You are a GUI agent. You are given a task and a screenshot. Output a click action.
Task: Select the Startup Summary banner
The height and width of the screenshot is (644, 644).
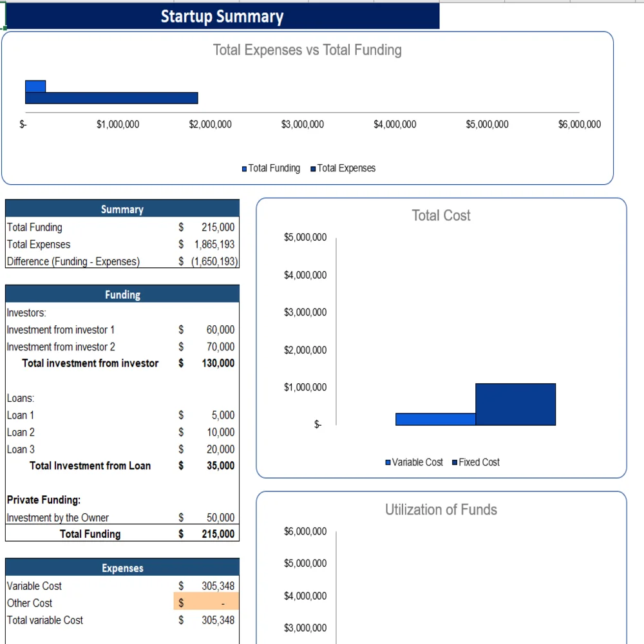(x=222, y=16)
